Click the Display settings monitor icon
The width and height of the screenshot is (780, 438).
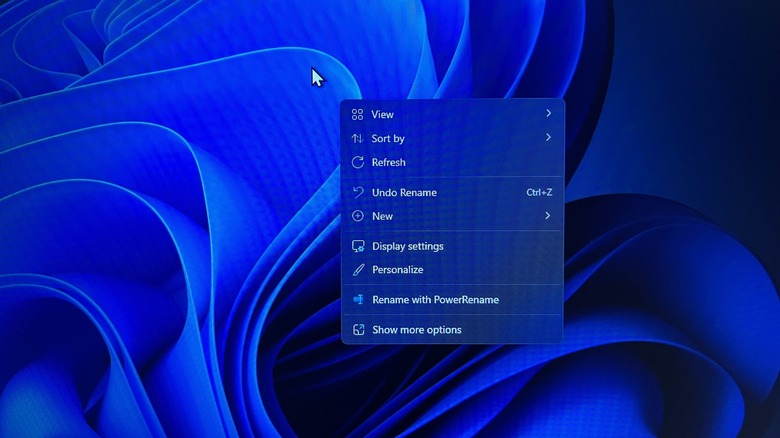click(x=358, y=246)
